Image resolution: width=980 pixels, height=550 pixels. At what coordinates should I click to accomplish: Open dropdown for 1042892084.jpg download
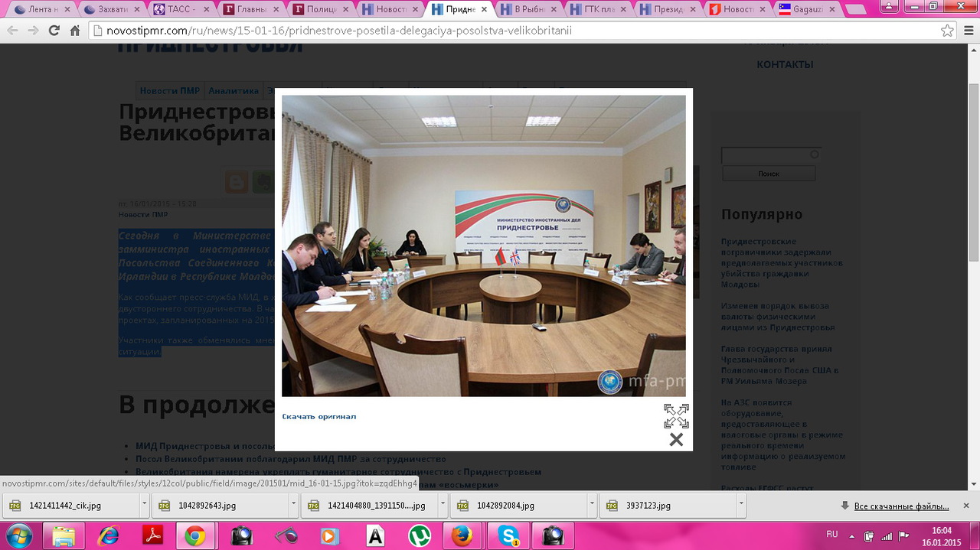pyautogui.click(x=592, y=505)
